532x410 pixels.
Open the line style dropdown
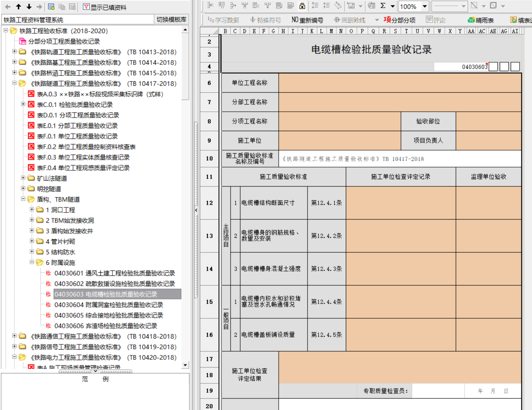coord(463,6)
